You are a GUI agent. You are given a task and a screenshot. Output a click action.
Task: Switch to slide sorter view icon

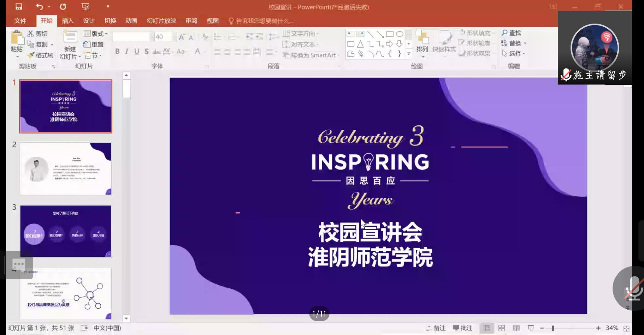pos(502,328)
